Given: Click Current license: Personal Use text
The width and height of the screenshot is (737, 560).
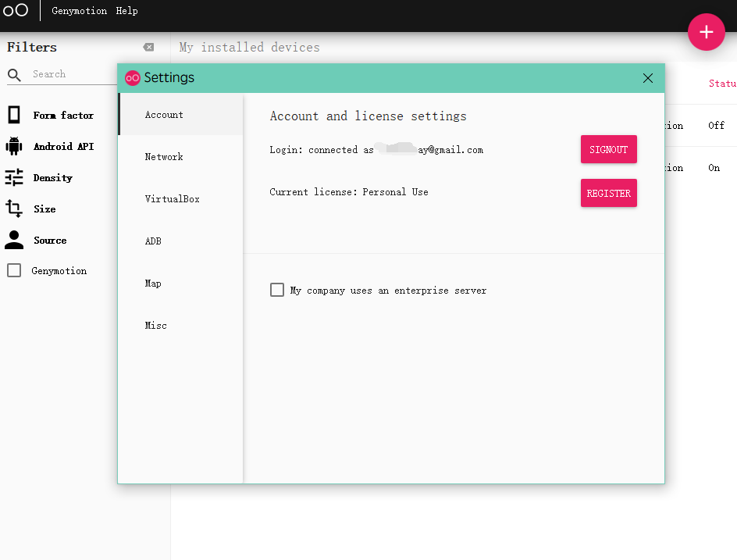Looking at the screenshot, I should tap(349, 192).
